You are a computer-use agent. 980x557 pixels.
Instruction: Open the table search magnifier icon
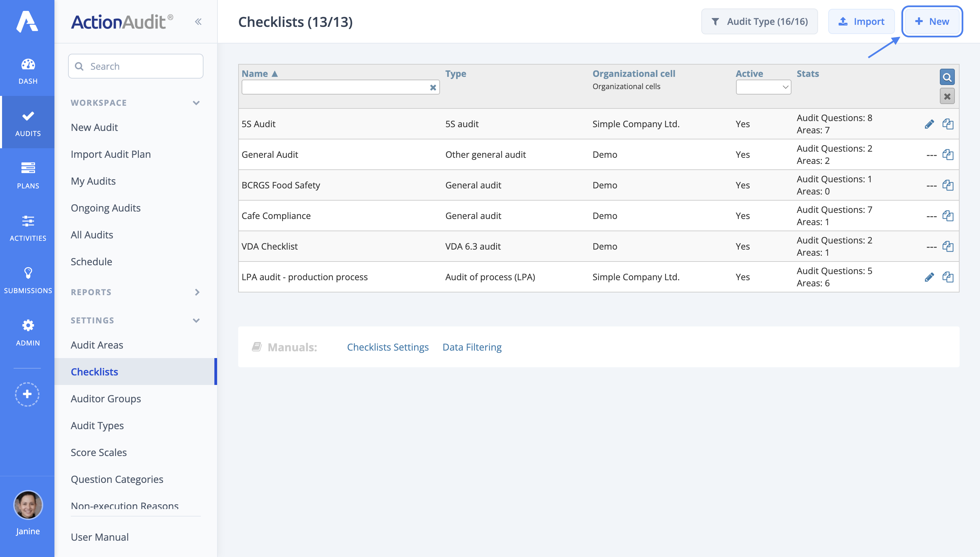tap(947, 77)
